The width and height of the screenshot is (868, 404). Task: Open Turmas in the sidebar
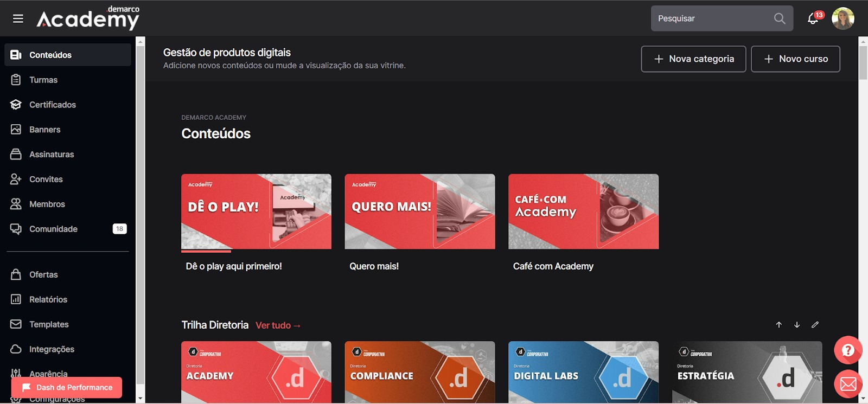click(68, 80)
